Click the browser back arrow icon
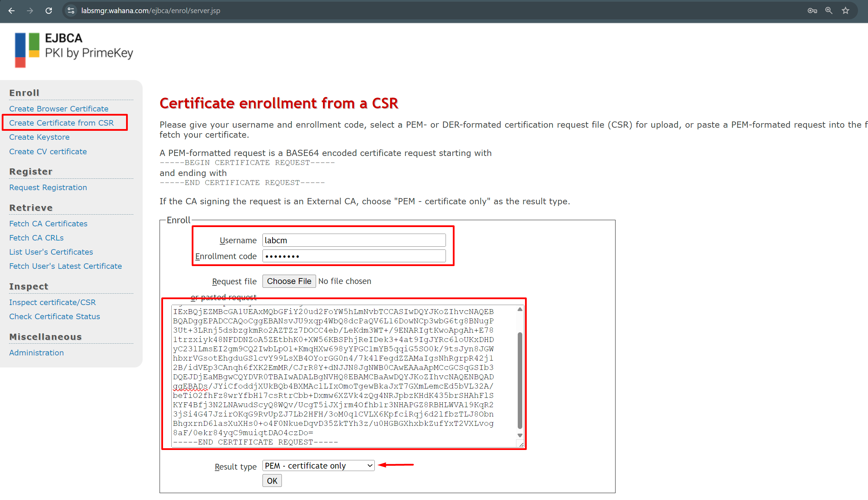Viewport: 868px width, 500px height. (x=11, y=11)
